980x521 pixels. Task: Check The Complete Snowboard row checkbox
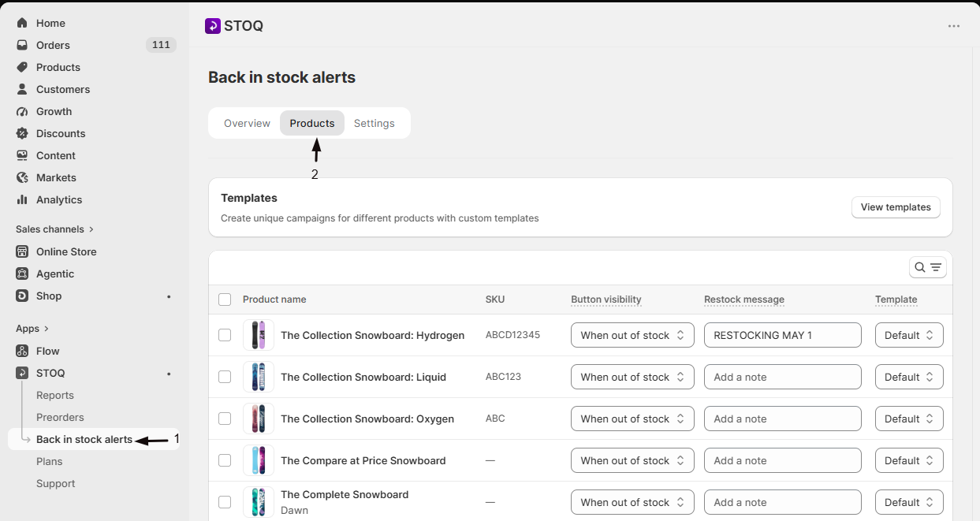(225, 502)
